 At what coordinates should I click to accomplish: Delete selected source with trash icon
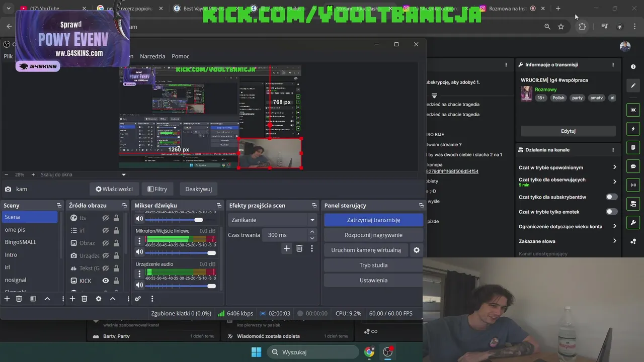click(x=85, y=299)
